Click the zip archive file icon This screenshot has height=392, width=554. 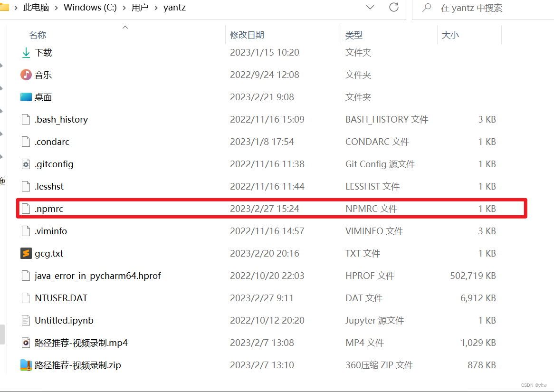click(x=26, y=365)
